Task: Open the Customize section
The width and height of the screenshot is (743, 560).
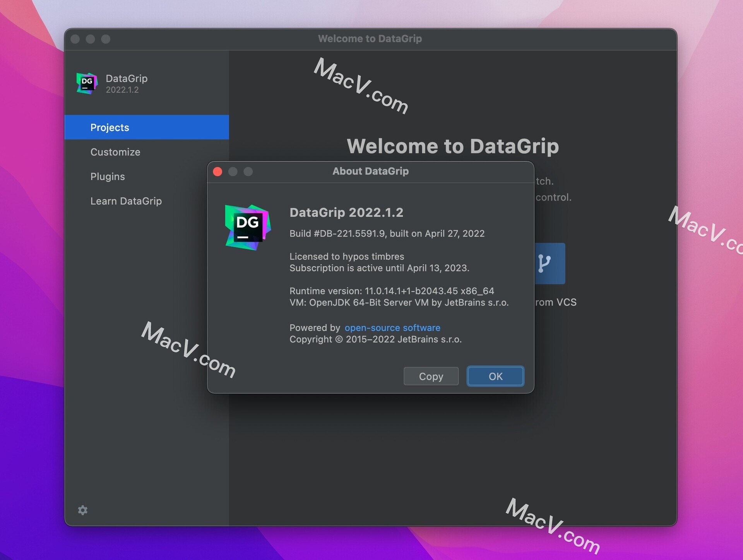Action: [x=115, y=152]
